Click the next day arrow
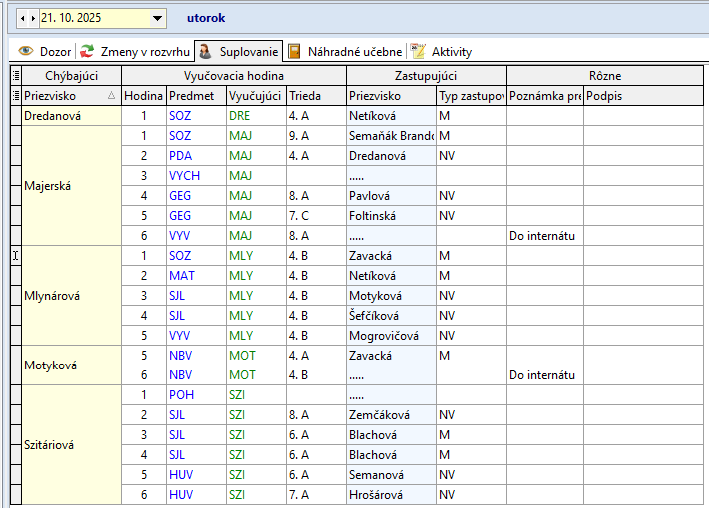The image size is (709, 508). [x=32, y=18]
